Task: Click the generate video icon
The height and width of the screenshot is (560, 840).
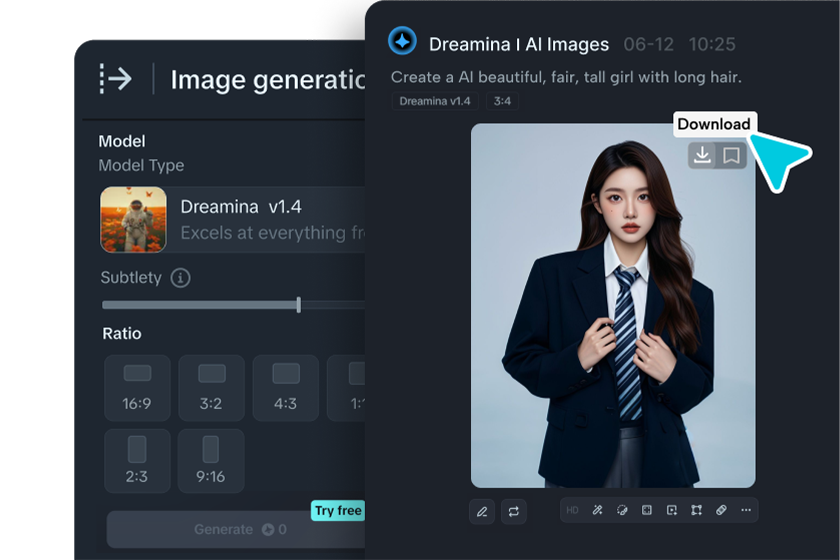Action: pos(672,510)
